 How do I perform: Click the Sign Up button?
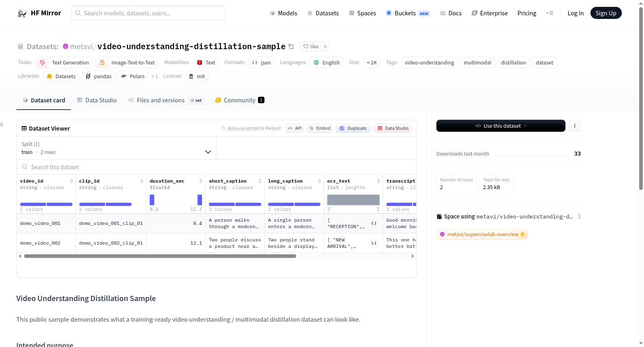click(x=606, y=13)
